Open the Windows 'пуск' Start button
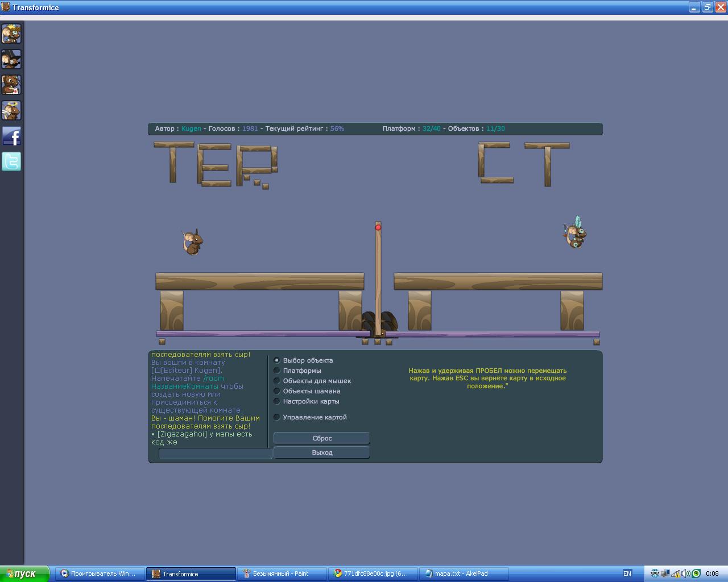 24,573
